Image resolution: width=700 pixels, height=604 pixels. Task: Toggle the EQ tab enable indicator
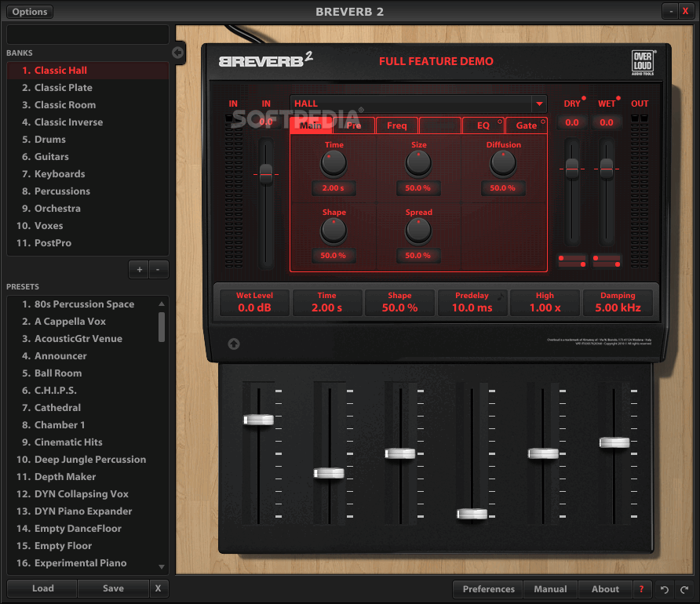point(500,122)
